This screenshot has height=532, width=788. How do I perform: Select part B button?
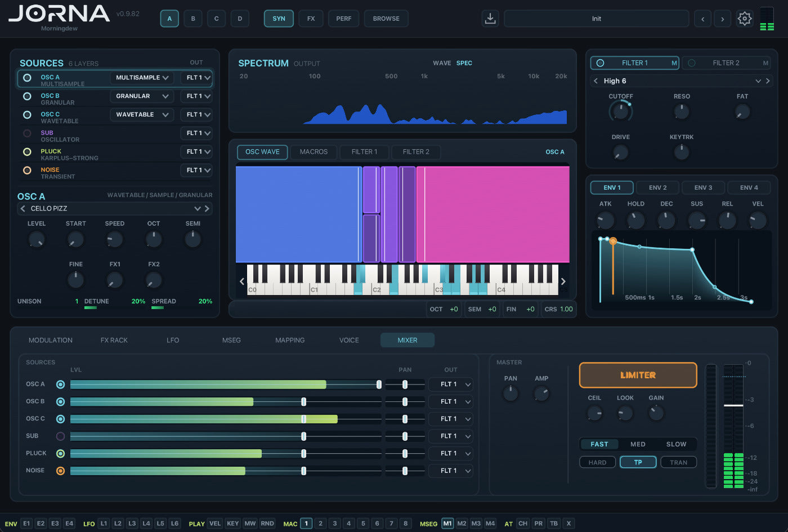193,19
